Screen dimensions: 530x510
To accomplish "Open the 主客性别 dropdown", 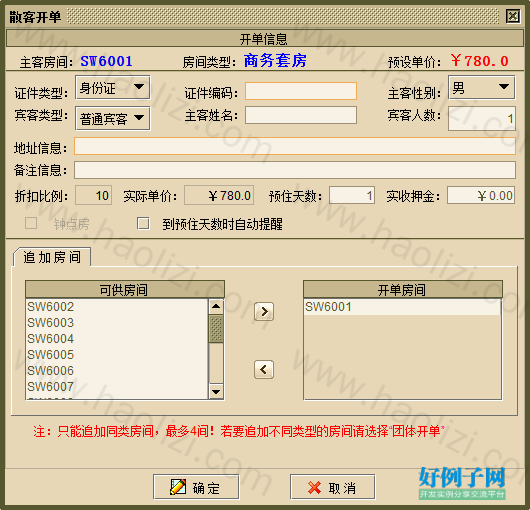I will tap(482, 88).
